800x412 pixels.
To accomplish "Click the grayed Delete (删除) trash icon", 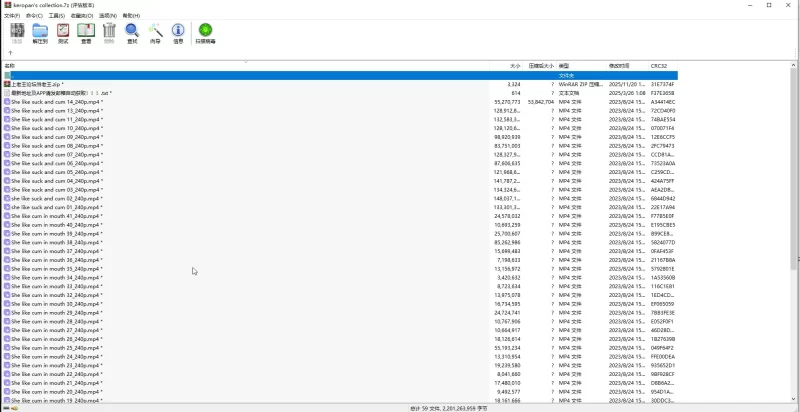I will 109,31.
